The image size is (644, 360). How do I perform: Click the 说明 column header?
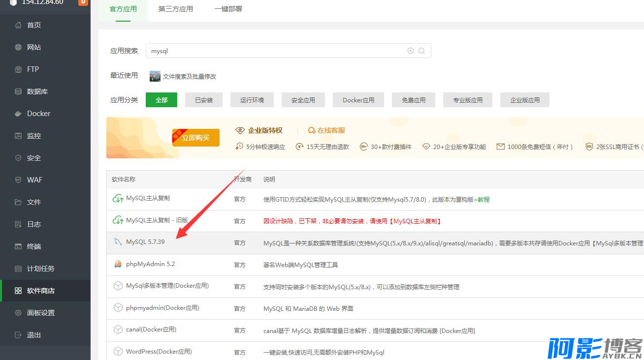[269, 180]
